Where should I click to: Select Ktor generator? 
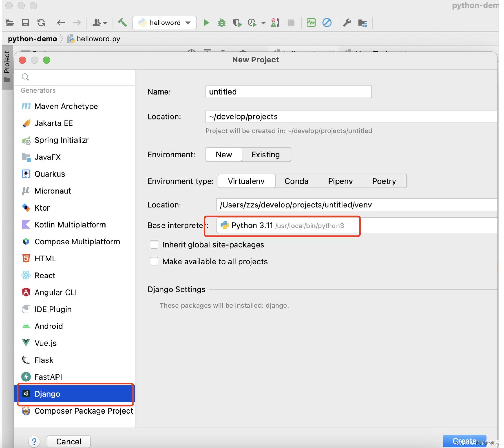[74, 208]
